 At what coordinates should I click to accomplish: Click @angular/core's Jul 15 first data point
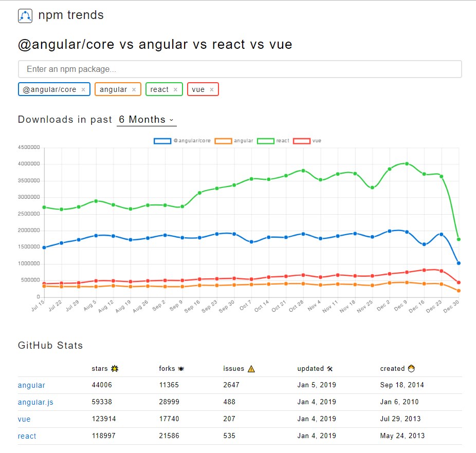click(x=44, y=248)
